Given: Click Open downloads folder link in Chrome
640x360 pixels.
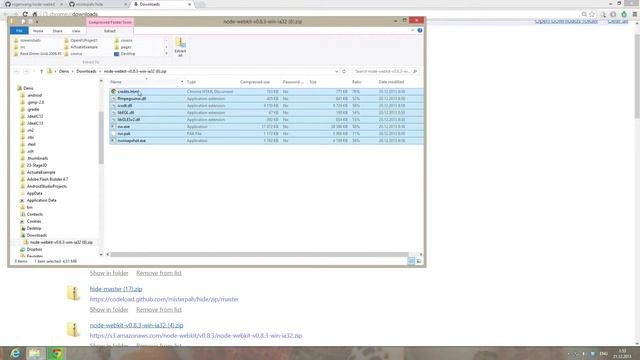Looking at the screenshot, I should point(566,21).
